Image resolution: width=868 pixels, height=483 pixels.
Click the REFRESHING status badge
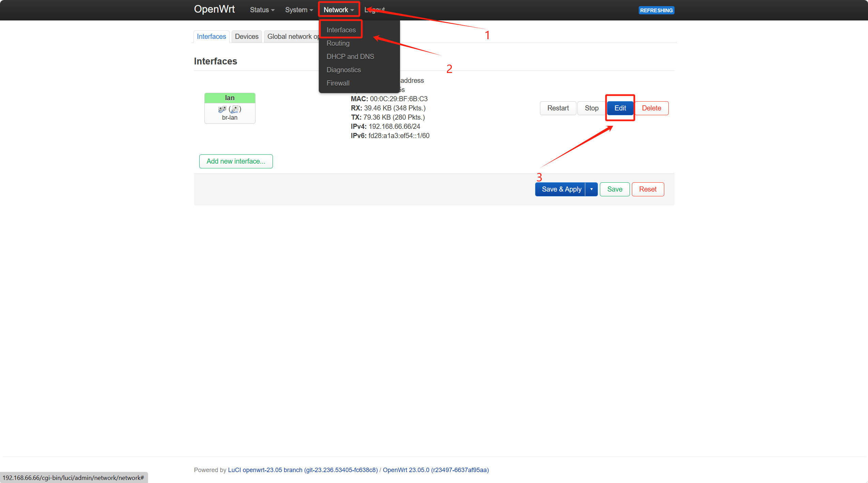tap(656, 10)
